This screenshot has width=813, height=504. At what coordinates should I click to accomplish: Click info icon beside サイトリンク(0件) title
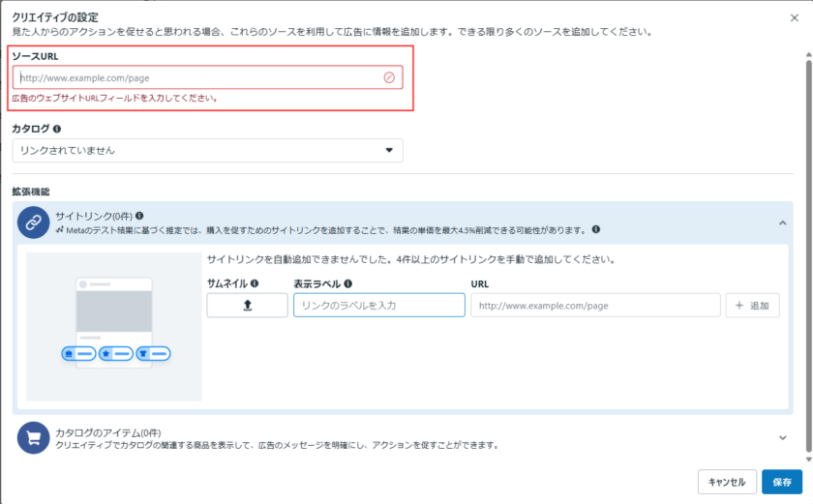tap(140, 216)
